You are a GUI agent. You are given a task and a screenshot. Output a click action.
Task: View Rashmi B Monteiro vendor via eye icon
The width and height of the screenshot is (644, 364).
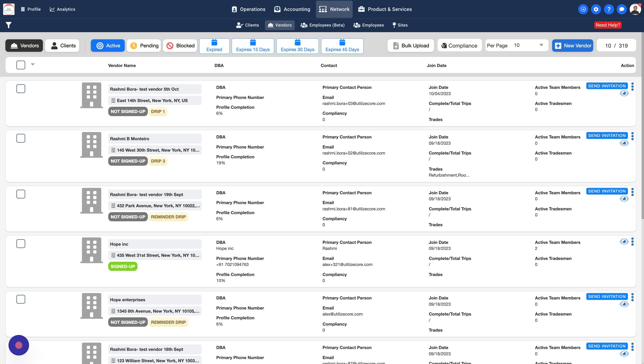point(624,143)
